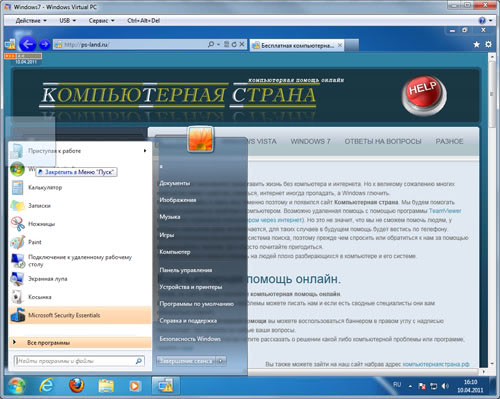This screenshot has width=500, height=399.
Task: Click the Start menu search field
Action: (79, 361)
